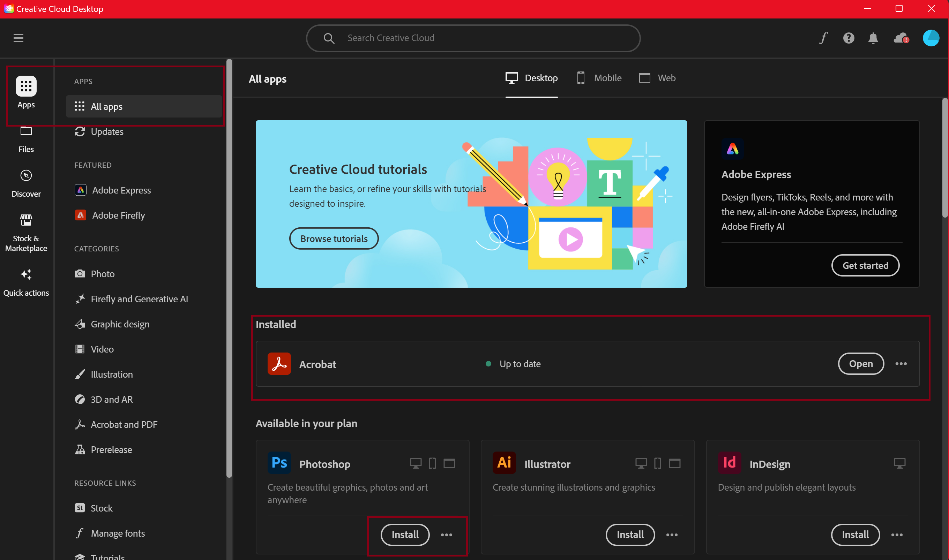Go to Apps in left rail
Image resolution: width=949 pixels, height=560 pixels.
pos(26,92)
